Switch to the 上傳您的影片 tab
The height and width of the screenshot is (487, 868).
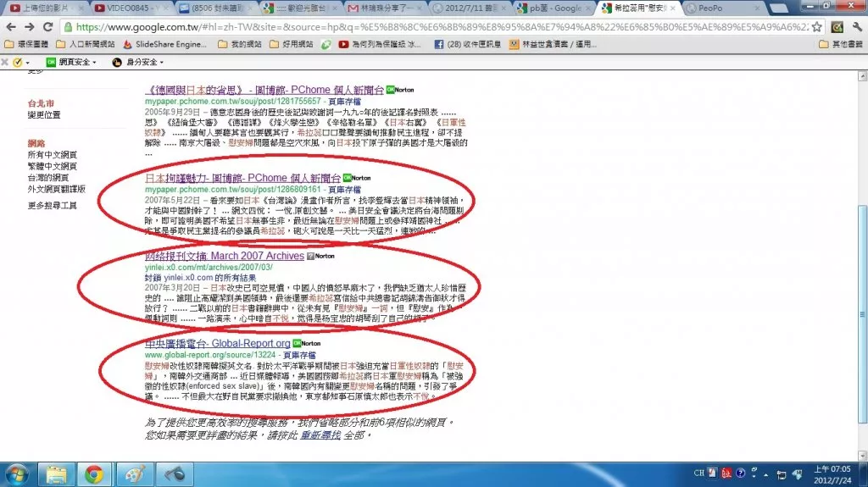47,8
